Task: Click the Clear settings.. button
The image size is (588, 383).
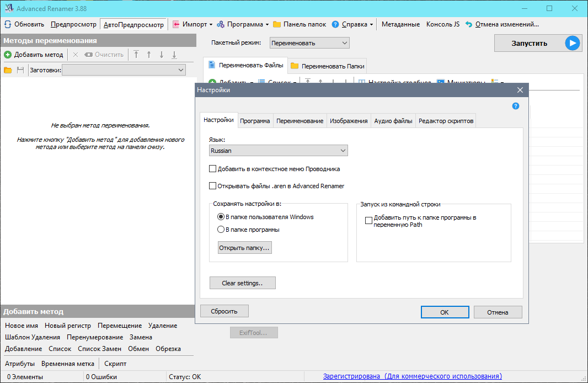Action: point(242,283)
